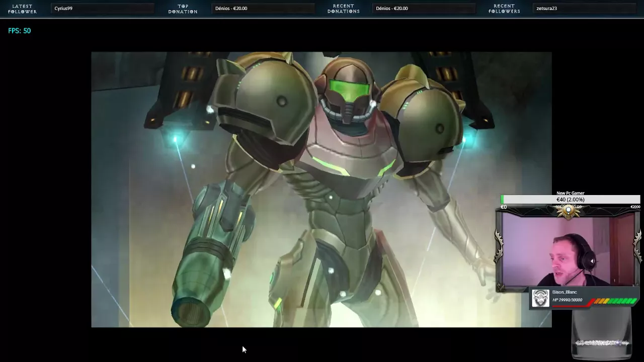
Task: Click the Bison_Blanc bison avatar icon
Action: tap(541, 298)
